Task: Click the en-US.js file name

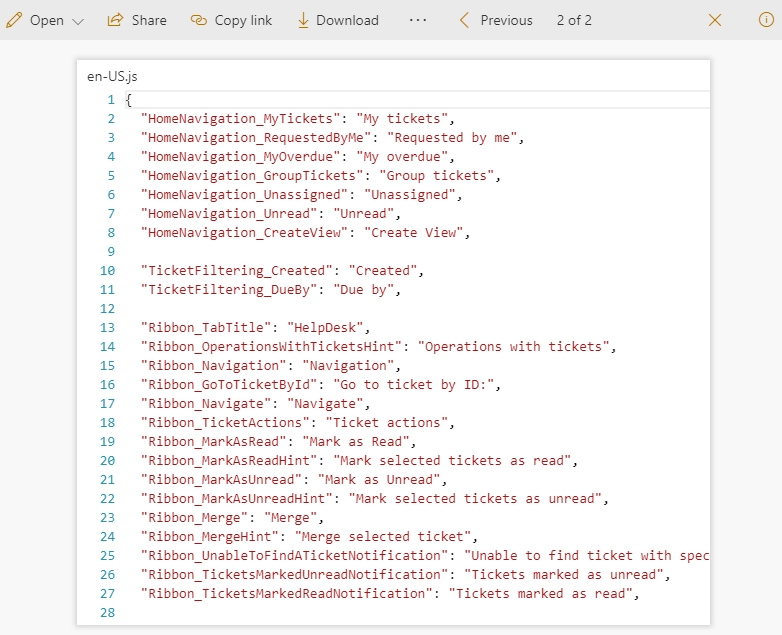Action: point(112,76)
